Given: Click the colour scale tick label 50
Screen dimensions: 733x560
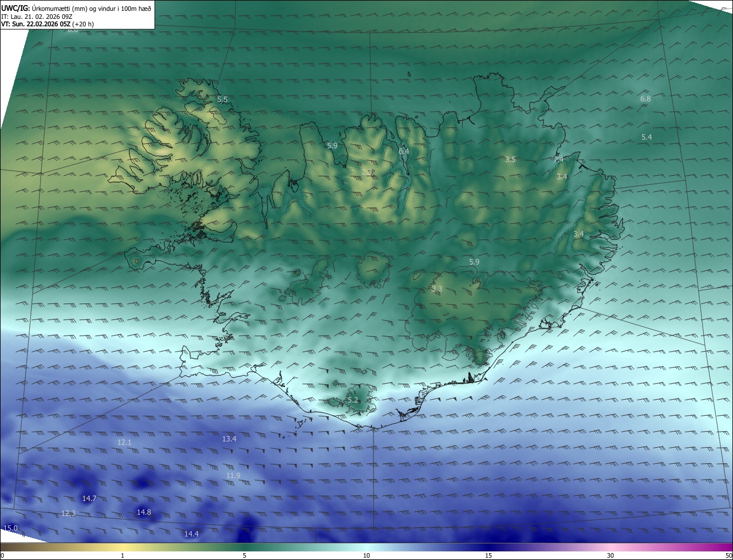Looking at the screenshot, I should click(x=728, y=555).
